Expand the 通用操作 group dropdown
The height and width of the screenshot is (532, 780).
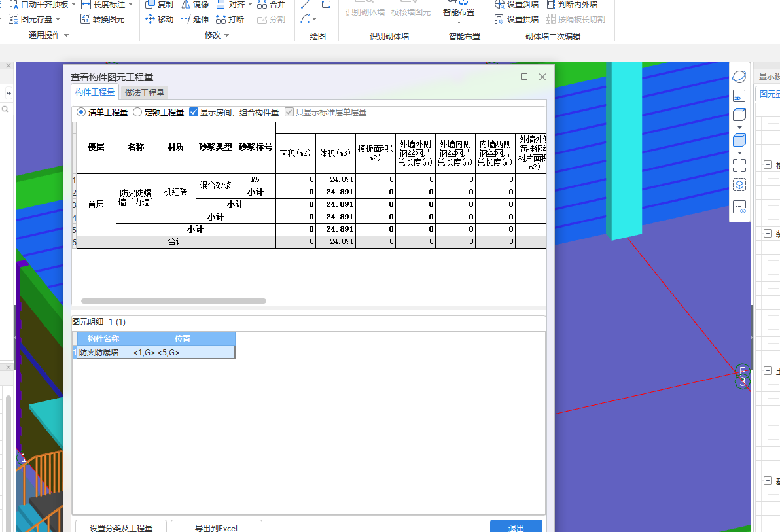click(66, 35)
